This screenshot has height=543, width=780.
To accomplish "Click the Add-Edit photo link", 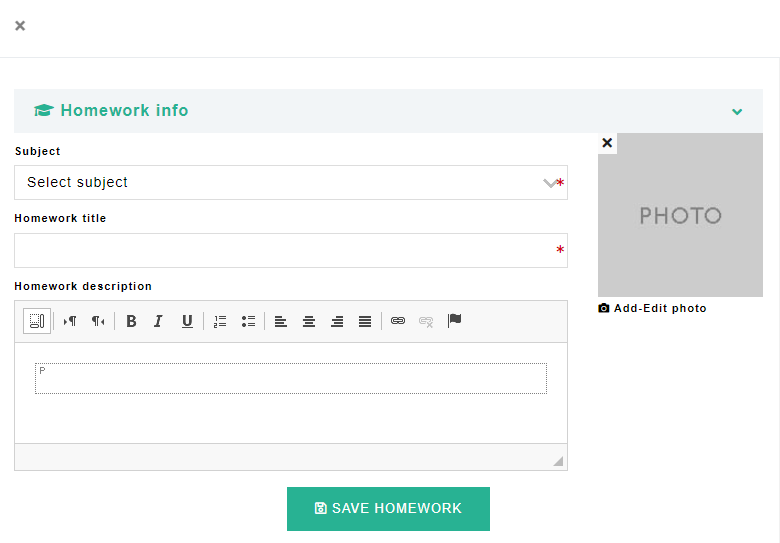I will coord(653,308).
